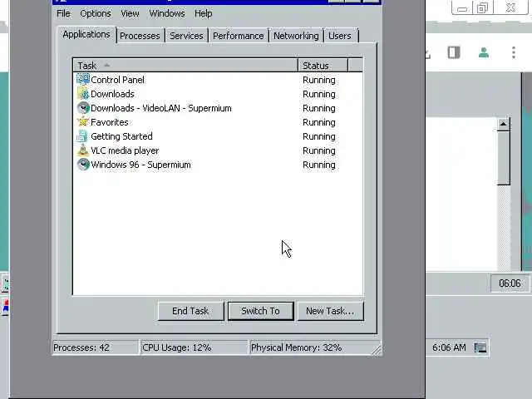532x399 pixels.
Task: Click the Task Manager resize grip corner
Action: [377, 350]
